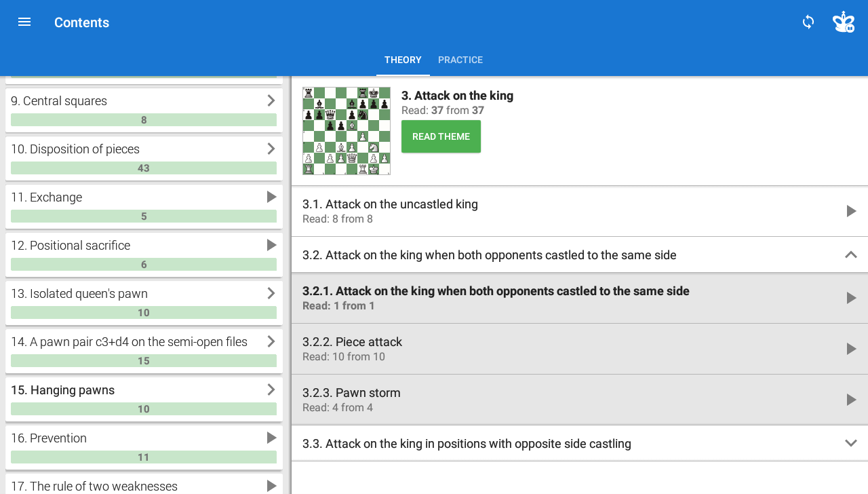Play arrow for 12. Positional sacrifice
The width and height of the screenshot is (868, 494).
click(271, 245)
